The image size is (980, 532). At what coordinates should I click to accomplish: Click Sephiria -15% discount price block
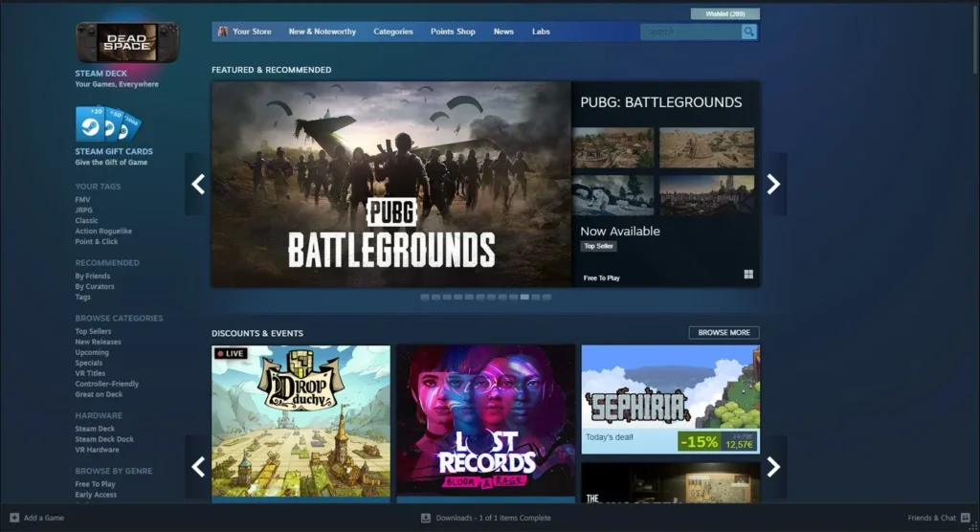point(718,441)
